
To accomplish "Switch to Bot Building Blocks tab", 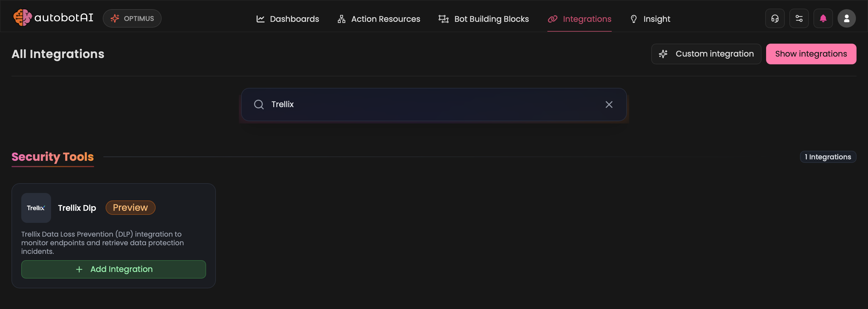I will 484,19.
